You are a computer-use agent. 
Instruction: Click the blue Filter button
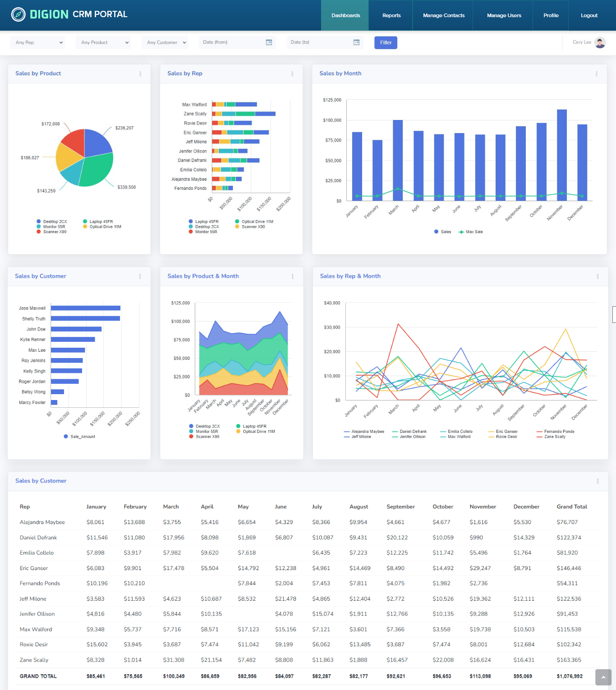[x=386, y=42]
